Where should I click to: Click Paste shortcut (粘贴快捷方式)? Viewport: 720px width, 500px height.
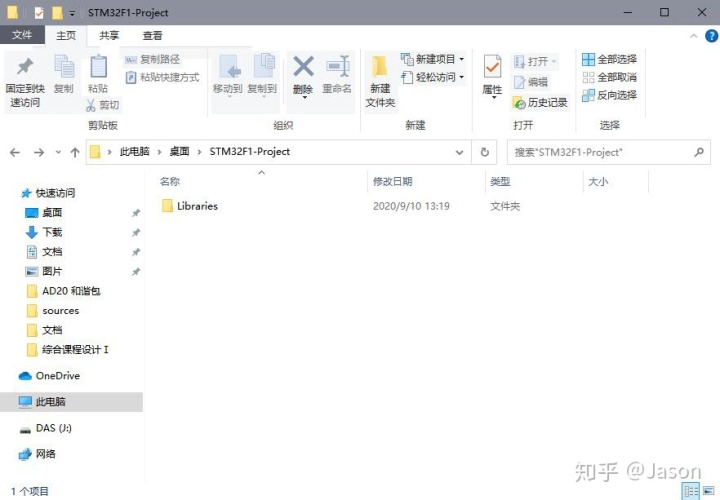point(163,77)
